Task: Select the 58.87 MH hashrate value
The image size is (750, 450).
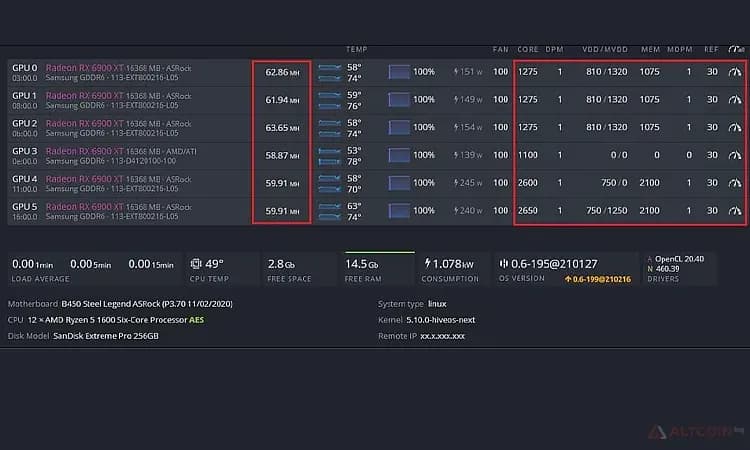Action: [282, 155]
